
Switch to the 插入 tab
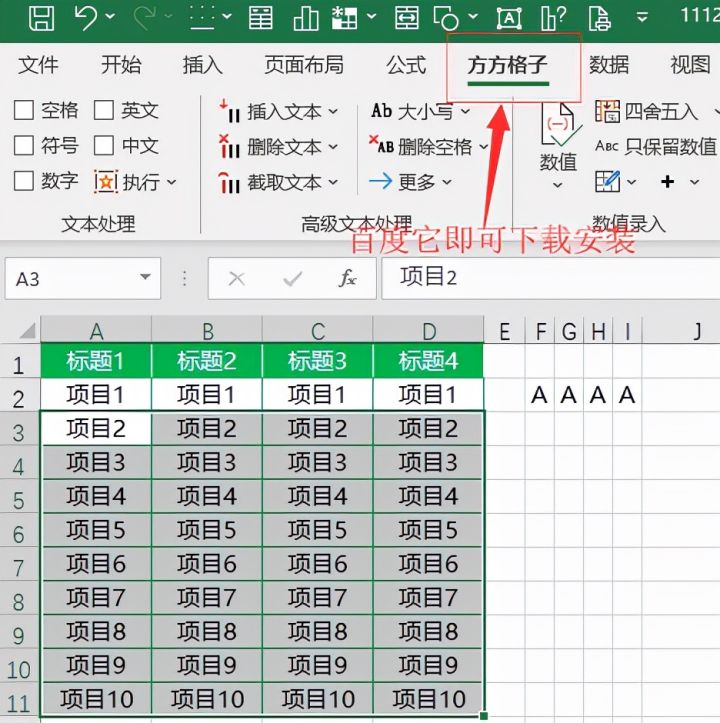pos(202,65)
